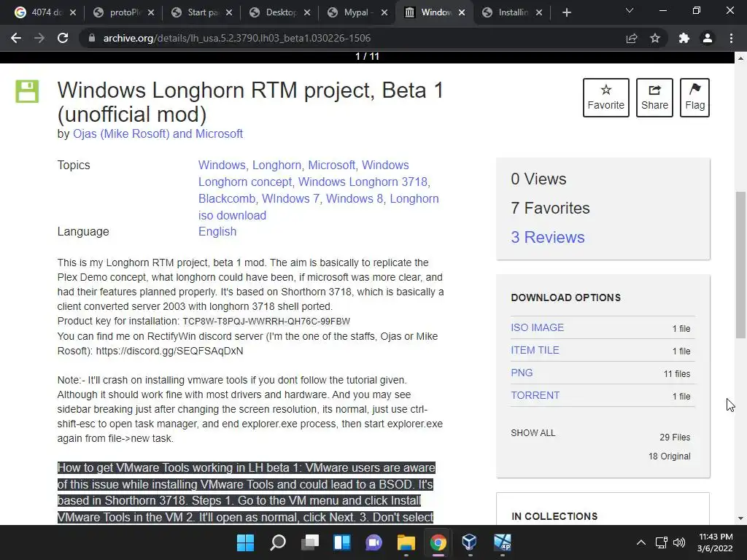Image resolution: width=747 pixels, height=560 pixels.
Task: Expand the tab search chevron
Action: tap(630, 10)
